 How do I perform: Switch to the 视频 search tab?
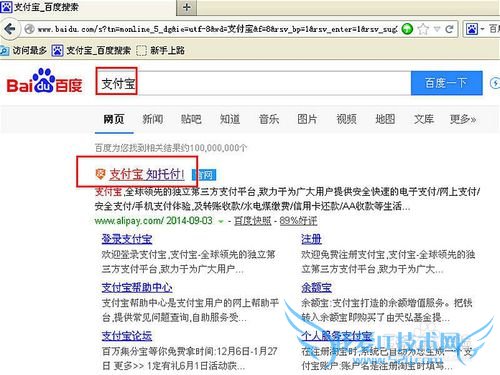tap(346, 119)
